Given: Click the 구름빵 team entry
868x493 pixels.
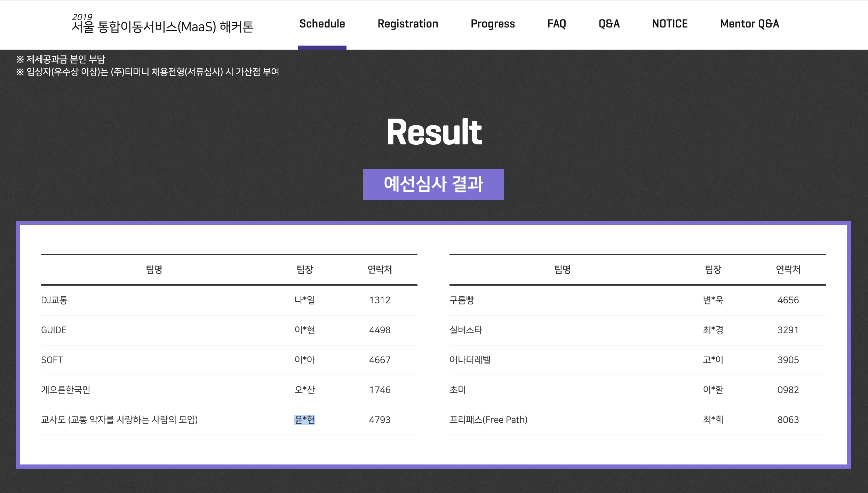Looking at the screenshot, I should (x=462, y=300).
